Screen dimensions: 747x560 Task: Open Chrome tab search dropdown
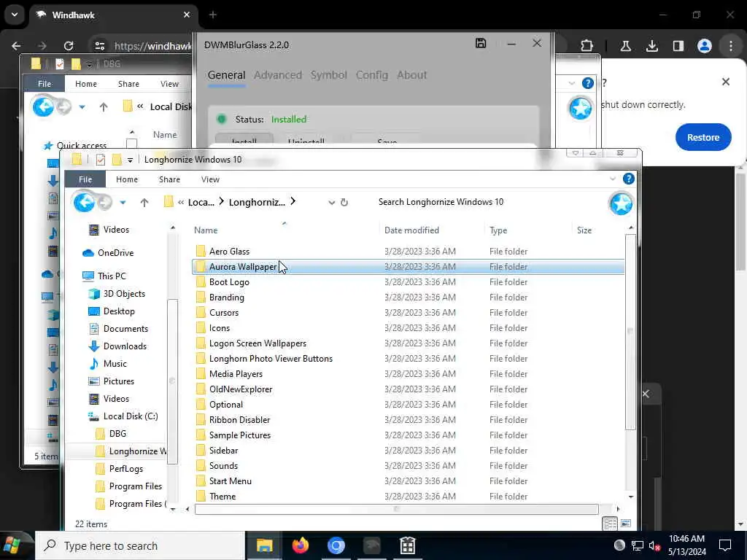(x=15, y=15)
